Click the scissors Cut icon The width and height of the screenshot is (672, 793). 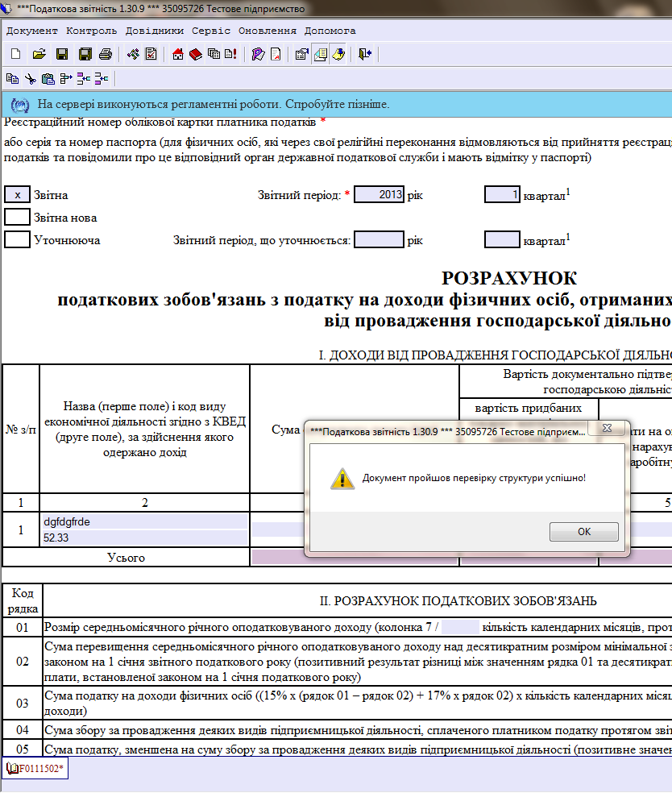pyautogui.click(x=30, y=78)
